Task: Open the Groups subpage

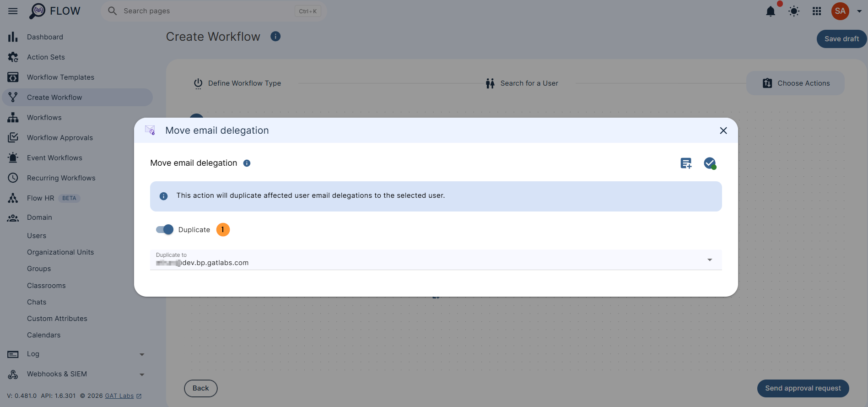Action: click(39, 269)
